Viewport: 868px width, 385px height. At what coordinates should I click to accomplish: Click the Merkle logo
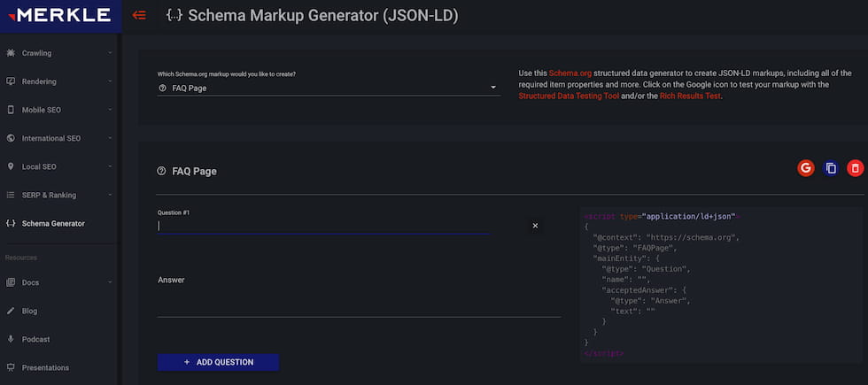[x=61, y=16]
